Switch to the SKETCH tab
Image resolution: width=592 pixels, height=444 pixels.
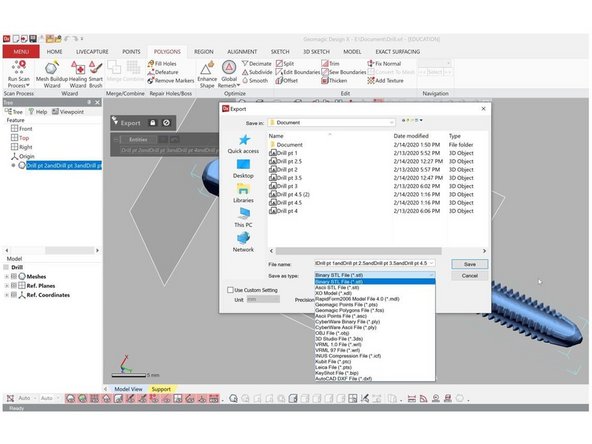point(280,51)
